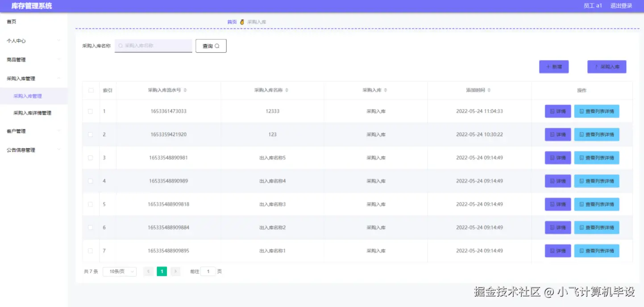Sort by 添加时间 column arrows
The width and height of the screenshot is (644, 307).
coord(489,90)
